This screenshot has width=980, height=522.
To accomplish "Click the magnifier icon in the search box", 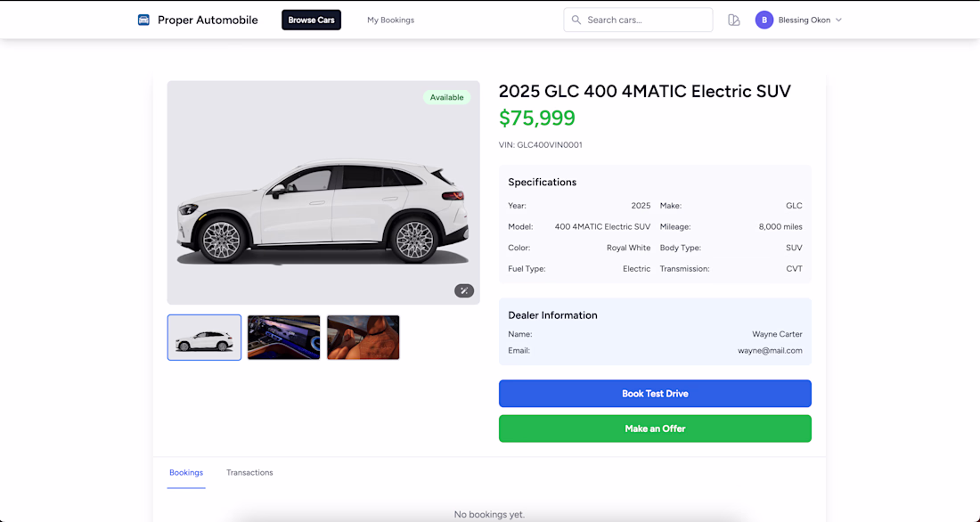I will coord(576,20).
